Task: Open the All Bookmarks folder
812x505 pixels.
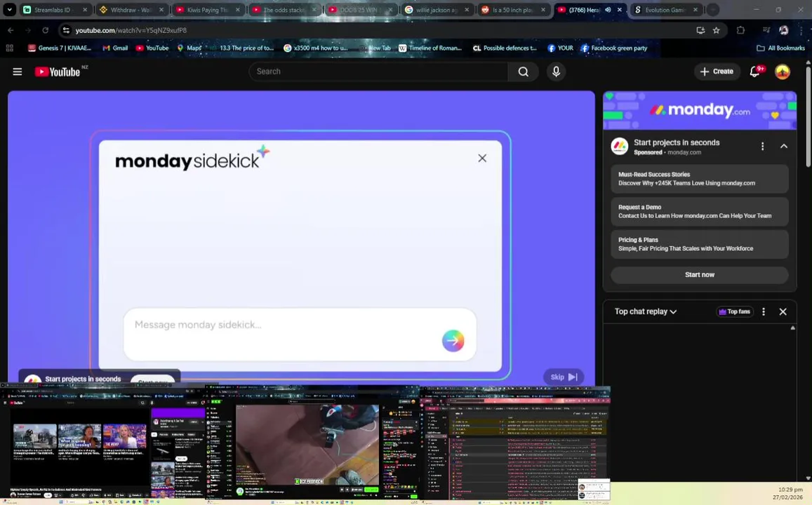Action: pyautogui.click(x=780, y=48)
